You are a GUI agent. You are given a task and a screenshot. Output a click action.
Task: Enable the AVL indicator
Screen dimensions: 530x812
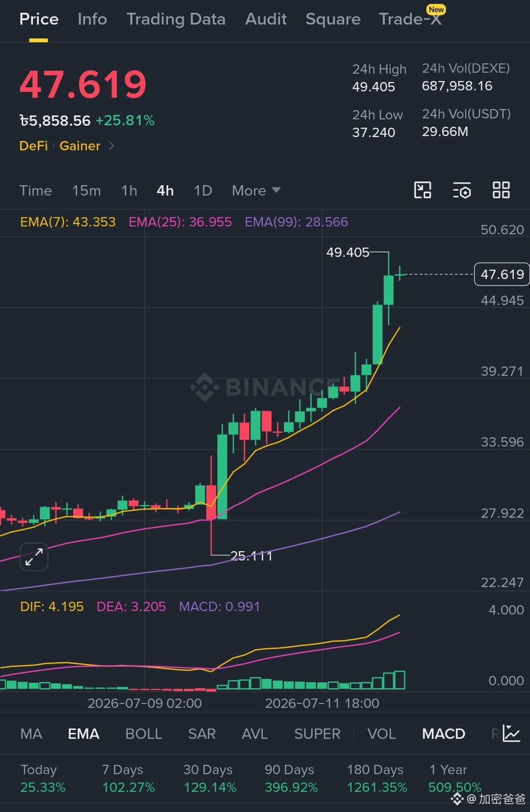[254, 734]
